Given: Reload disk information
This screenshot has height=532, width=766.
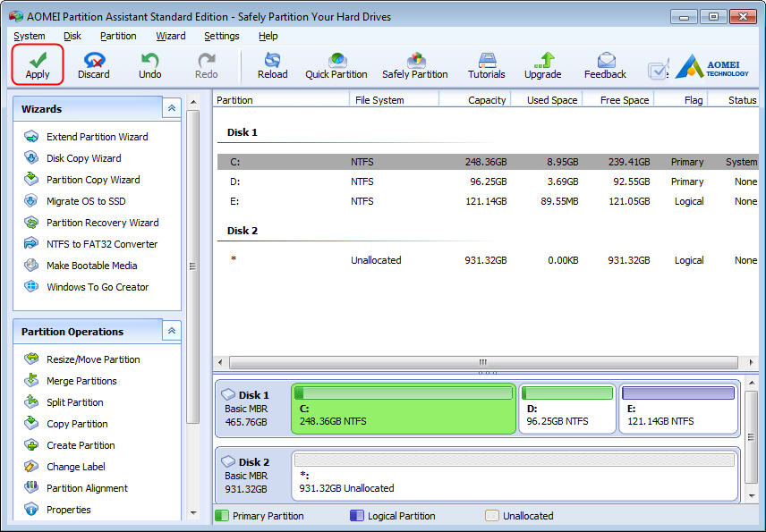Looking at the screenshot, I should pos(273,65).
